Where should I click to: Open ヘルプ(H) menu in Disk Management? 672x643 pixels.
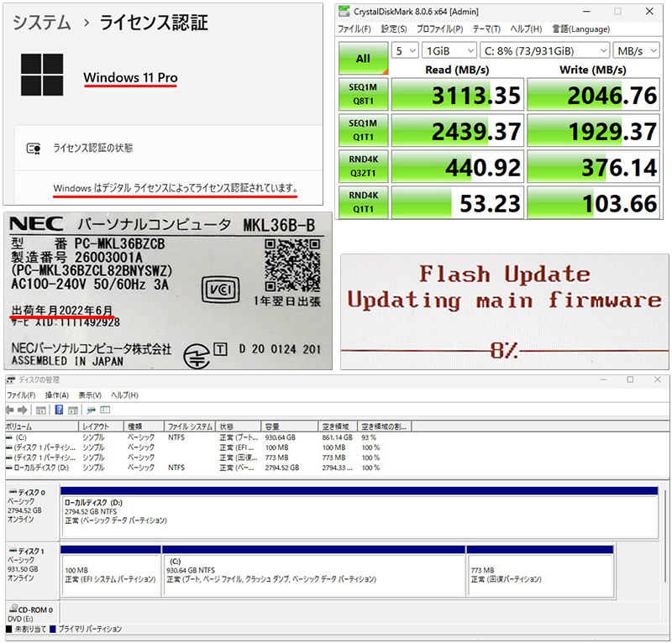tap(124, 395)
